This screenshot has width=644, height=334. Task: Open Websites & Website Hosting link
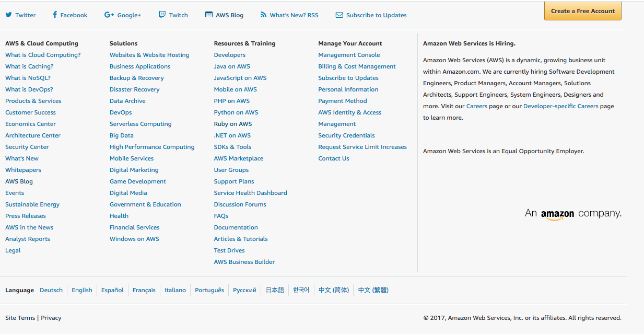(149, 55)
